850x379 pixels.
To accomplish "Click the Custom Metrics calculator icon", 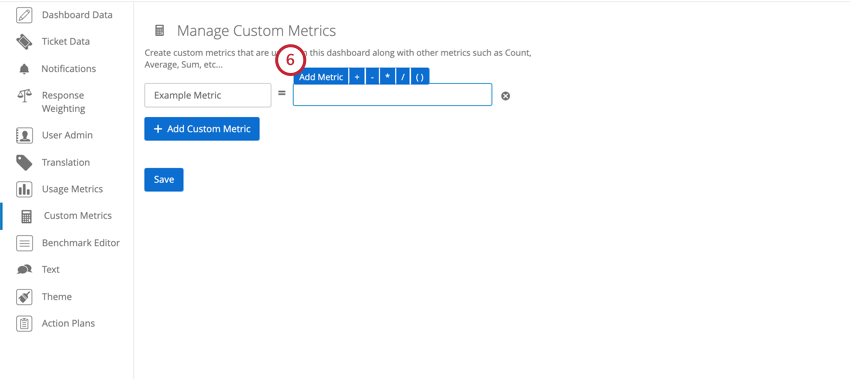I will tap(26, 216).
